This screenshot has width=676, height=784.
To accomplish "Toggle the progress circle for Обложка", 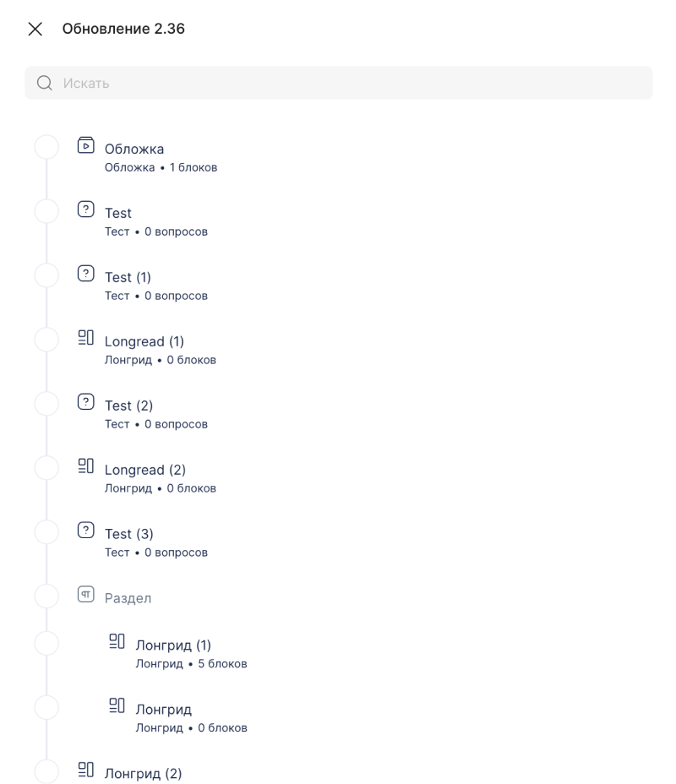I will pos(46,147).
